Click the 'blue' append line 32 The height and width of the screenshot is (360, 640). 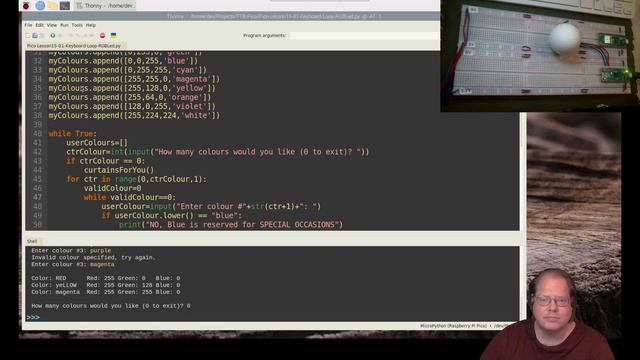point(123,61)
